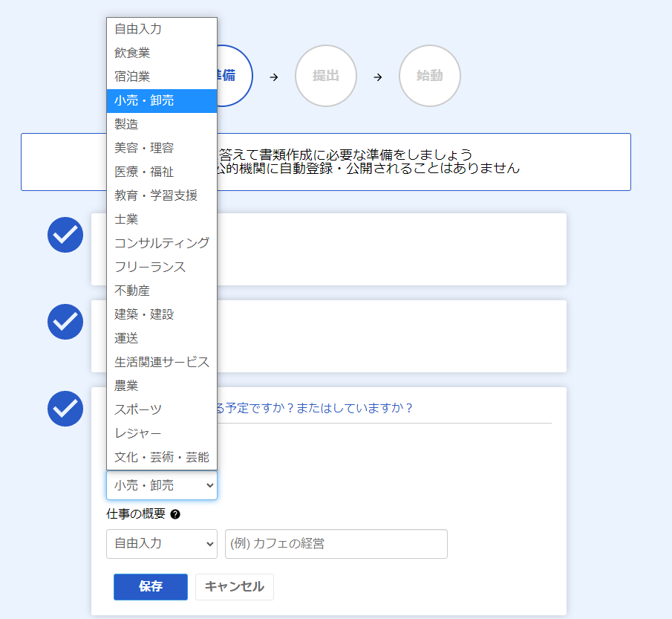The image size is (672, 619).
Task: Click the topmost blue checkmark circle
Action: [x=65, y=235]
